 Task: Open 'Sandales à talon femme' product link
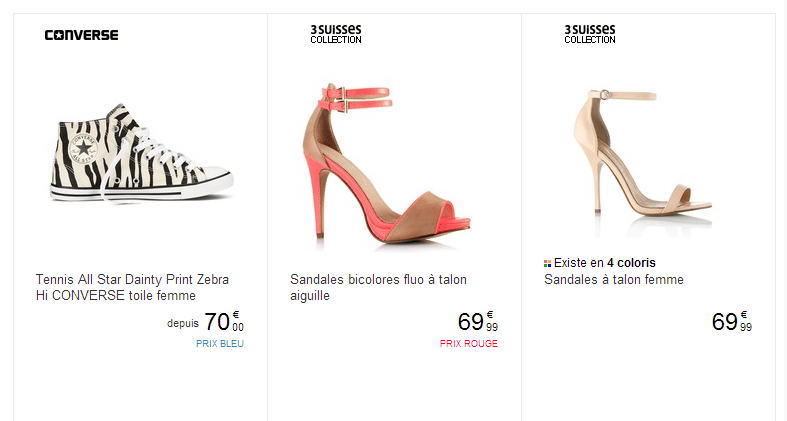click(x=614, y=280)
